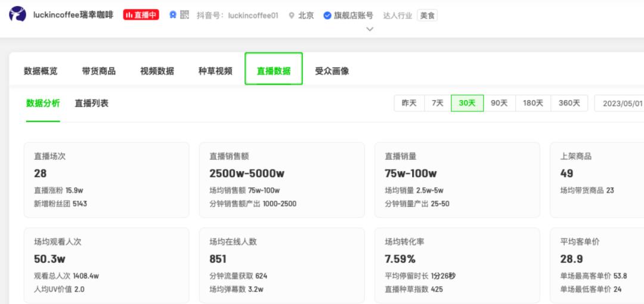Click the 旗舰店账号 label
The width and height of the screenshot is (644, 304).
pyautogui.click(x=353, y=15)
